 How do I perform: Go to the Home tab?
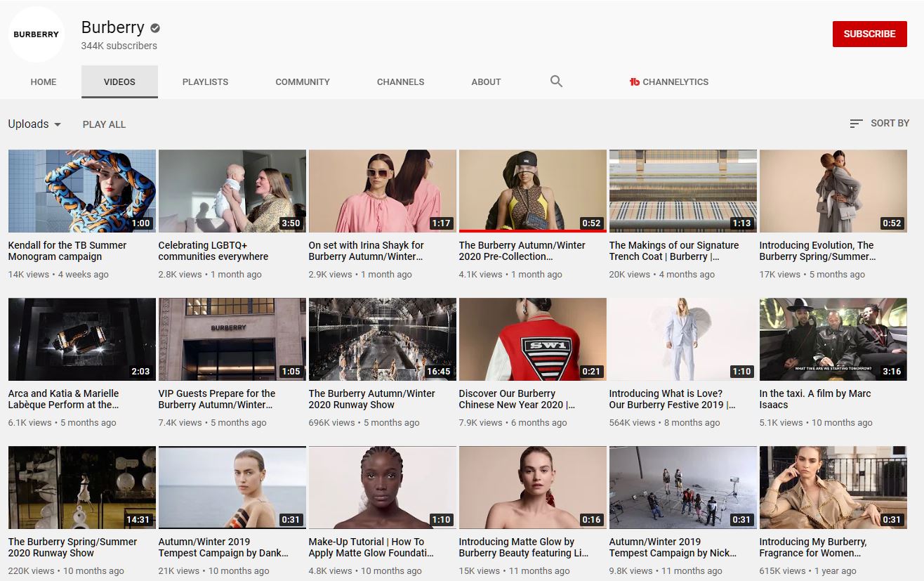(x=44, y=82)
